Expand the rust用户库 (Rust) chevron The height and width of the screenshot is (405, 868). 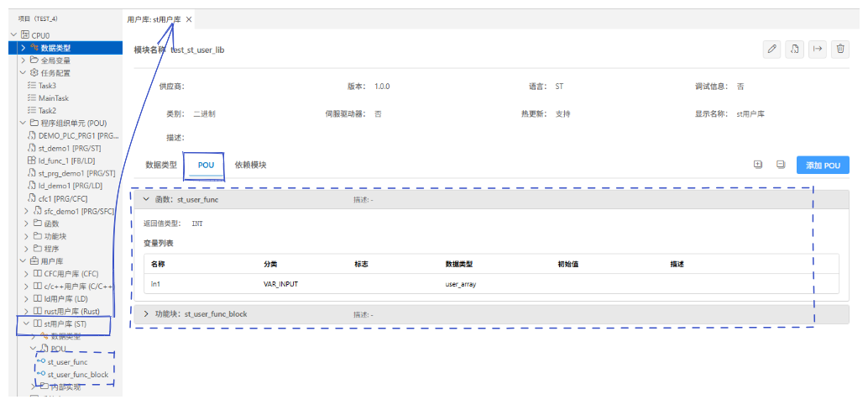27,311
